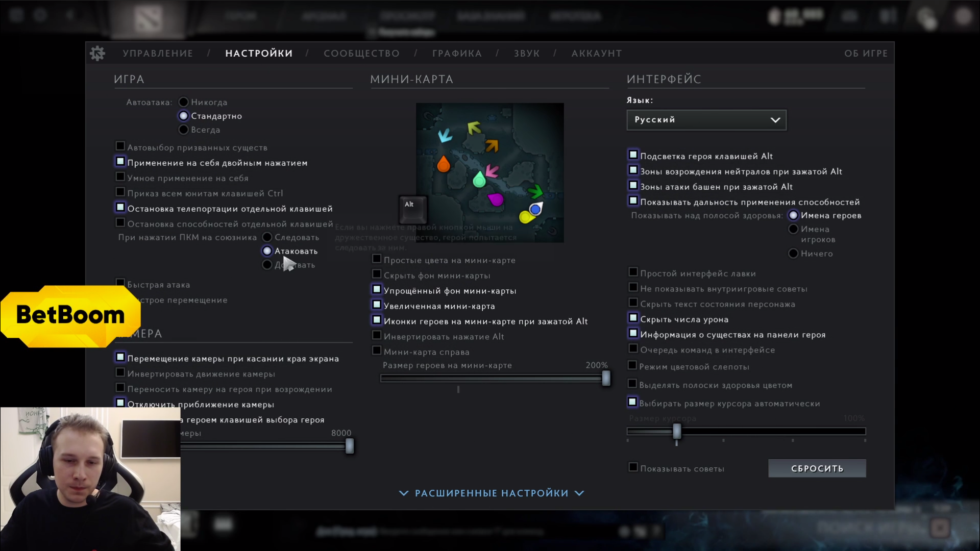Enable the 'Скрыть фон мини-карты' checkbox
This screenshot has height=551, width=980.
(x=377, y=275)
